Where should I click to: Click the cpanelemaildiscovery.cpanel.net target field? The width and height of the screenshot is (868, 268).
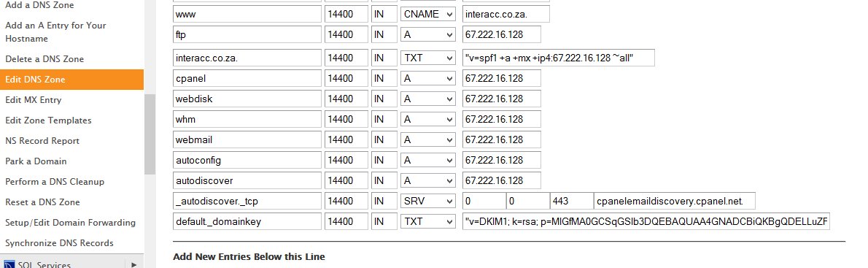point(674,201)
